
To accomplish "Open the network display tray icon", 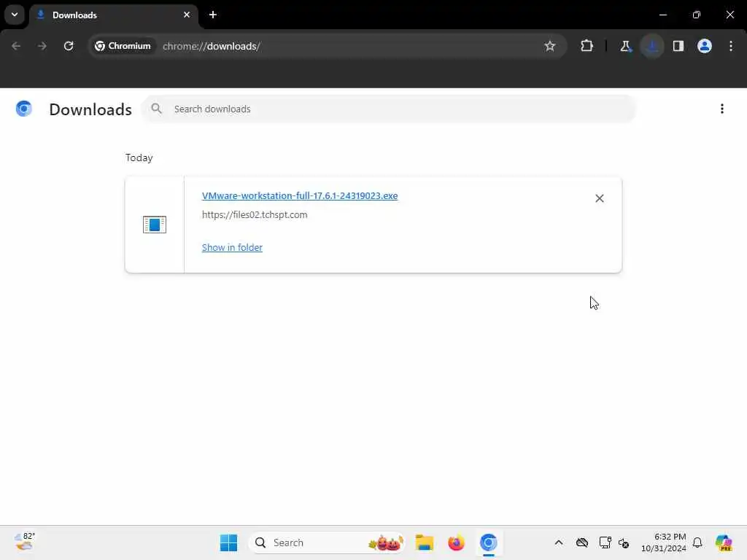I will click(x=605, y=542).
